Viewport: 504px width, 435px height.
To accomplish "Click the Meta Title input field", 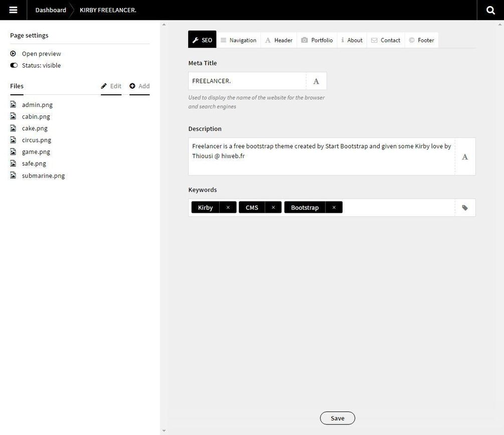I will (247, 81).
